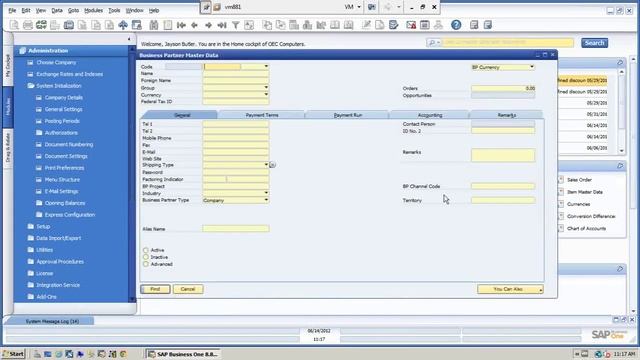Open the Code type dropdown
Image resolution: width=640 pixels, height=360 pixels.
(266, 66)
